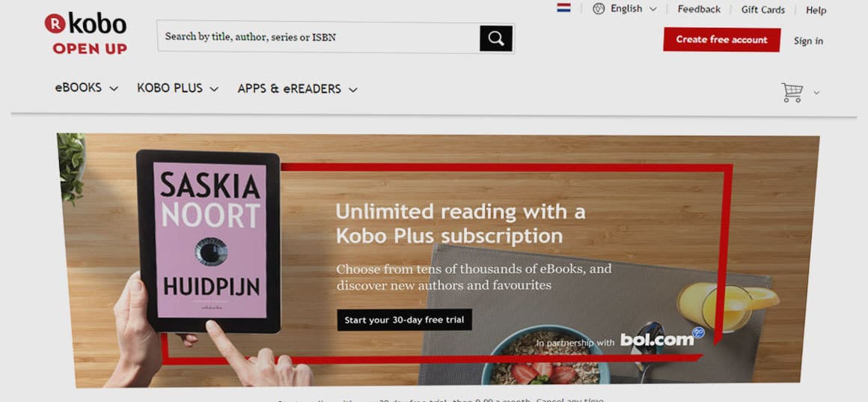Image resolution: width=868 pixels, height=402 pixels.
Task: Expand the eBOOKS menu
Action: pyautogui.click(x=86, y=88)
